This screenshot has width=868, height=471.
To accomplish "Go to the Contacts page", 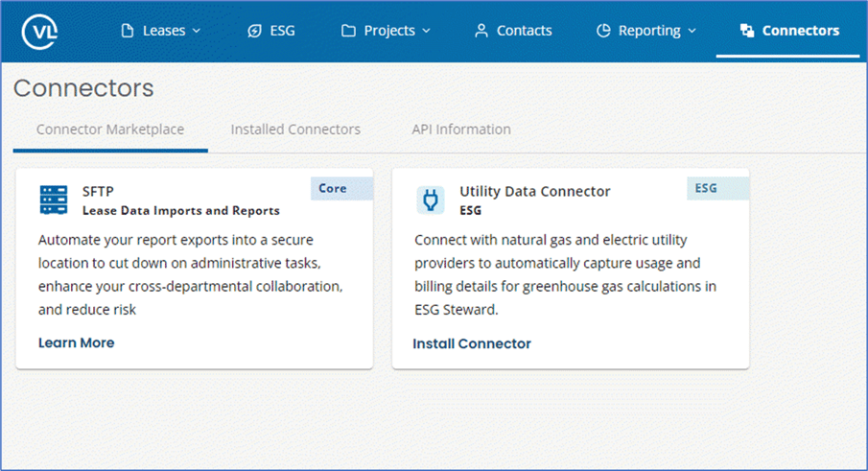I will (524, 31).
